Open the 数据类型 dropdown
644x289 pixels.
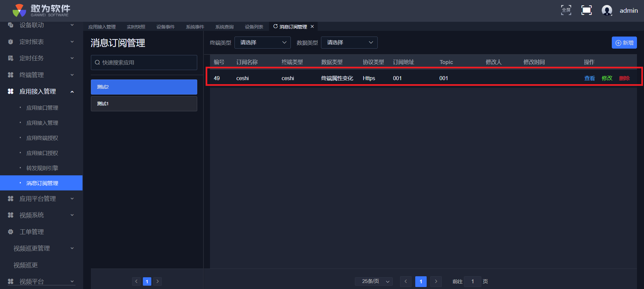(349, 43)
